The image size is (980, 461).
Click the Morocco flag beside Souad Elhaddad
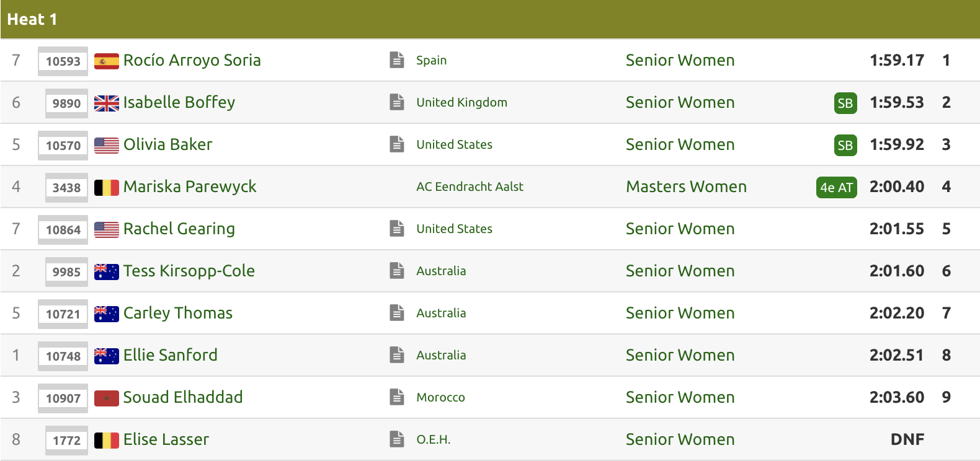tap(107, 398)
